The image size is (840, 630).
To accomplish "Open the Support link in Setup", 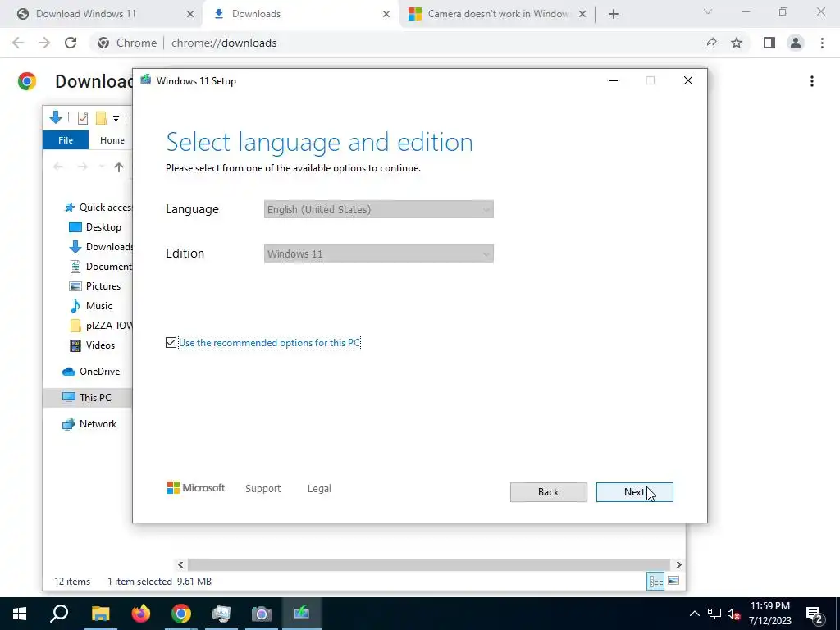I will (x=263, y=489).
